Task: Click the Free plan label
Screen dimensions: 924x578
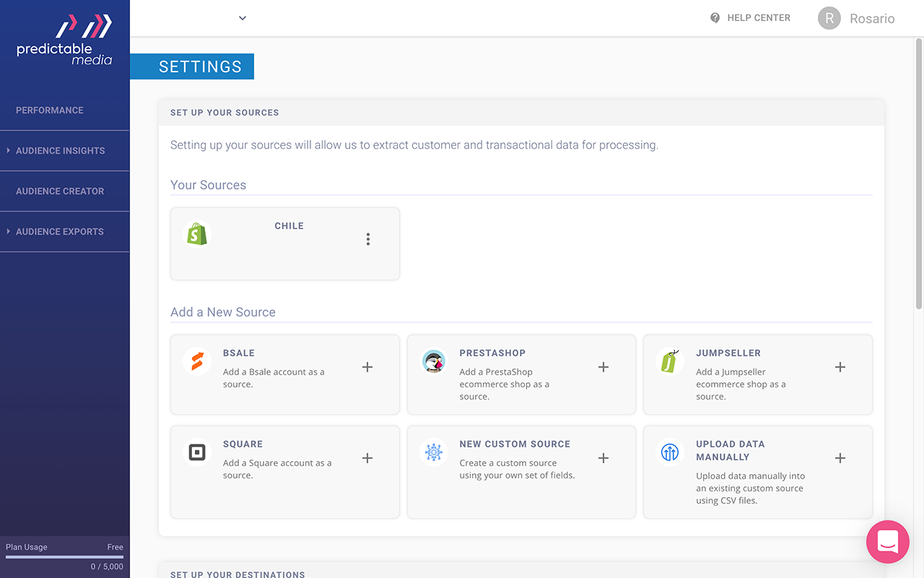Action: (115, 547)
